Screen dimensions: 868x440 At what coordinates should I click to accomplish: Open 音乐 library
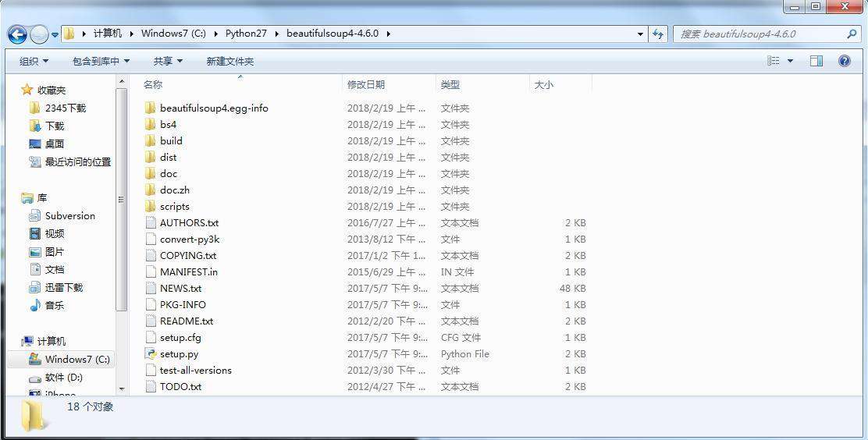[x=55, y=305]
